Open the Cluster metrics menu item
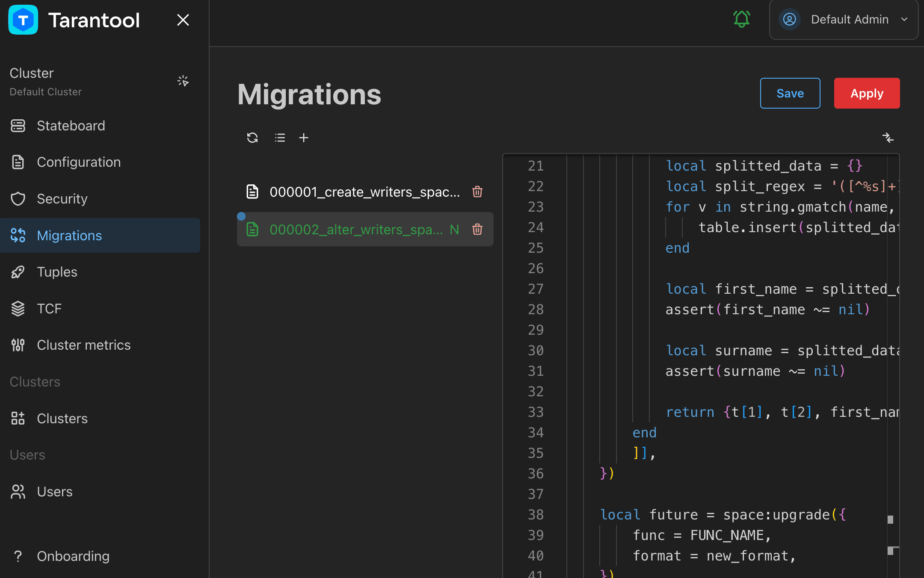The width and height of the screenshot is (924, 578). pyautogui.click(x=100, y=345)
